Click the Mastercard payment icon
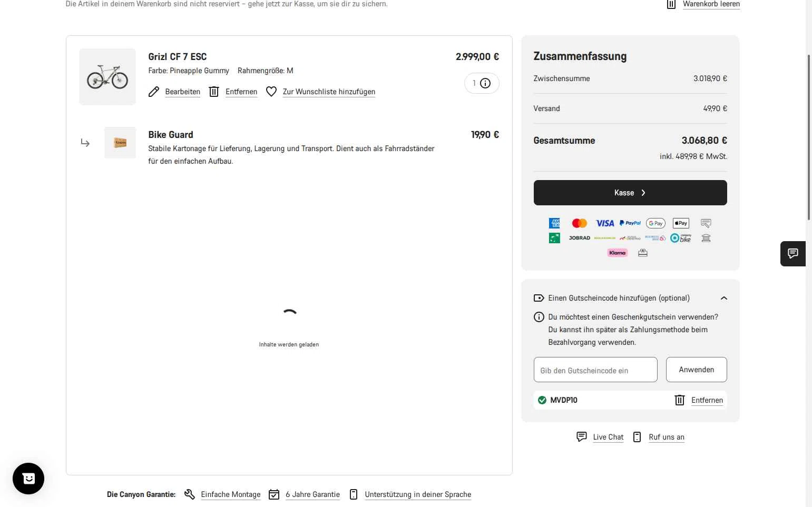The width and height of the screenshot is (812, 507). coord(580,223)
